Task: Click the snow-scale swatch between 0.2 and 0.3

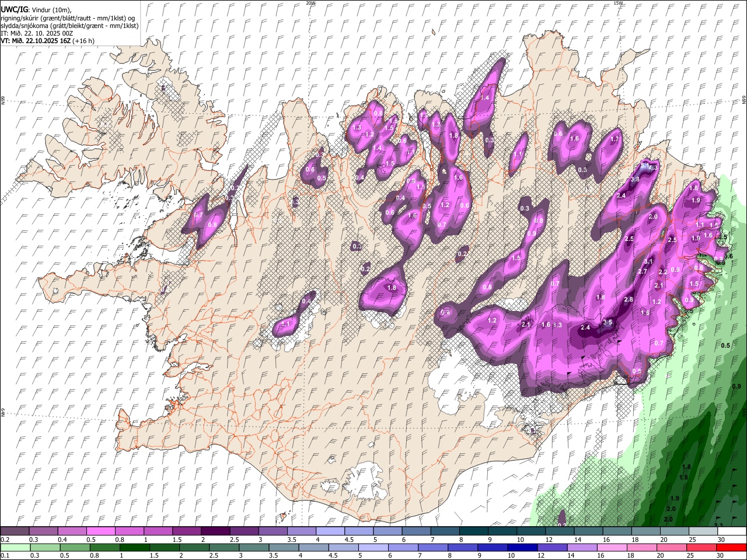Action: 15,531
